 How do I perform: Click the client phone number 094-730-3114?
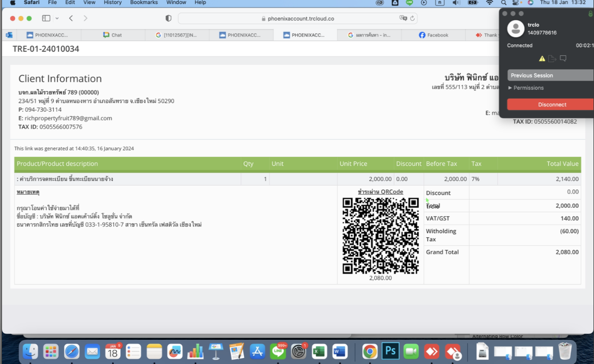(x=43, y=110)
